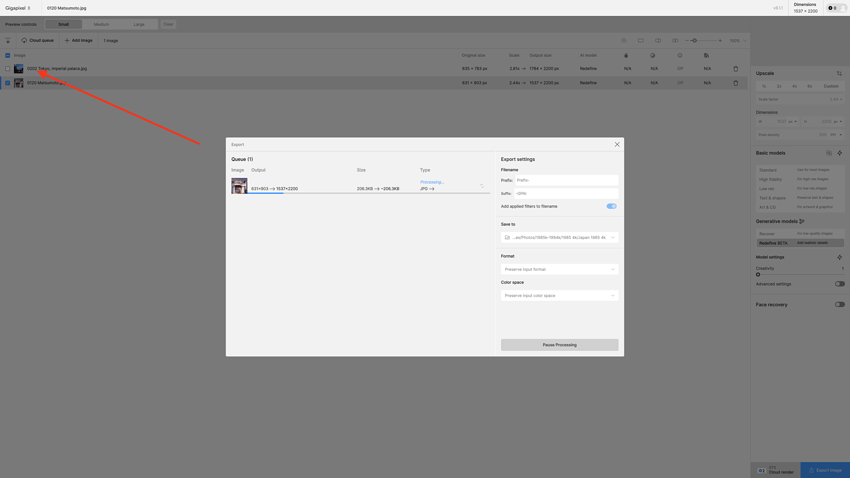Click the Scale factor field
The width and height of the screenshot is (850, 478).
[x=800, y=99]
